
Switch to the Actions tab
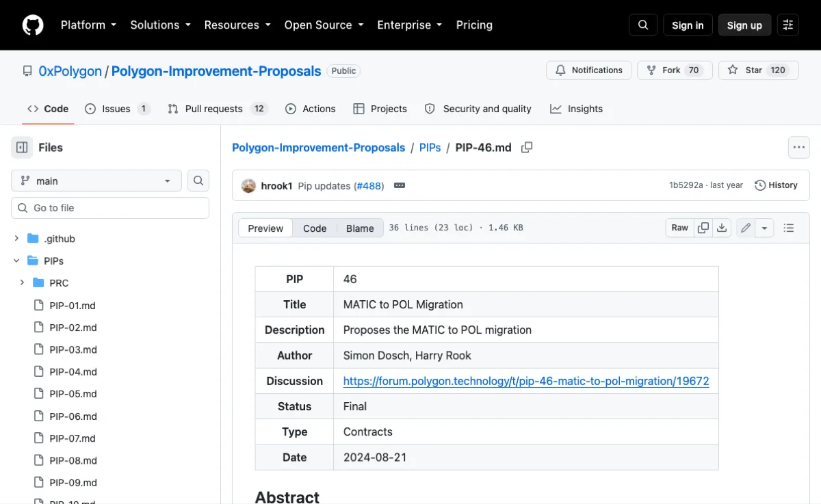click(x=311, y=109)
